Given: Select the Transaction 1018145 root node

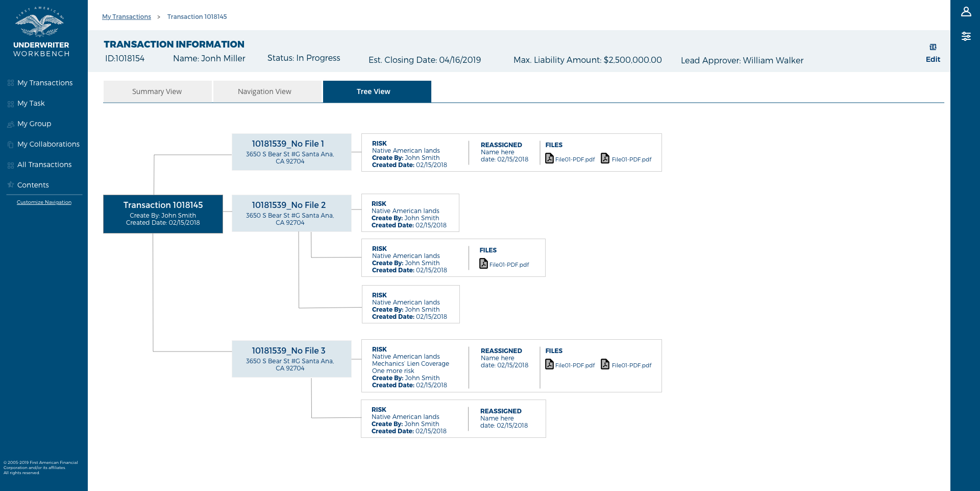Looking at the screenshot, I should click(x=163, y=214).
